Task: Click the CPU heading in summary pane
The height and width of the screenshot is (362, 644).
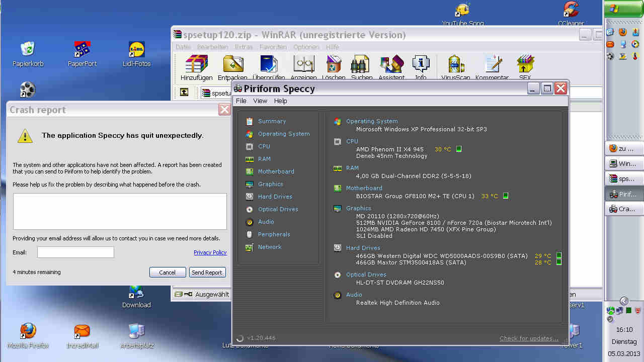Action: click(x=352, y=141)
